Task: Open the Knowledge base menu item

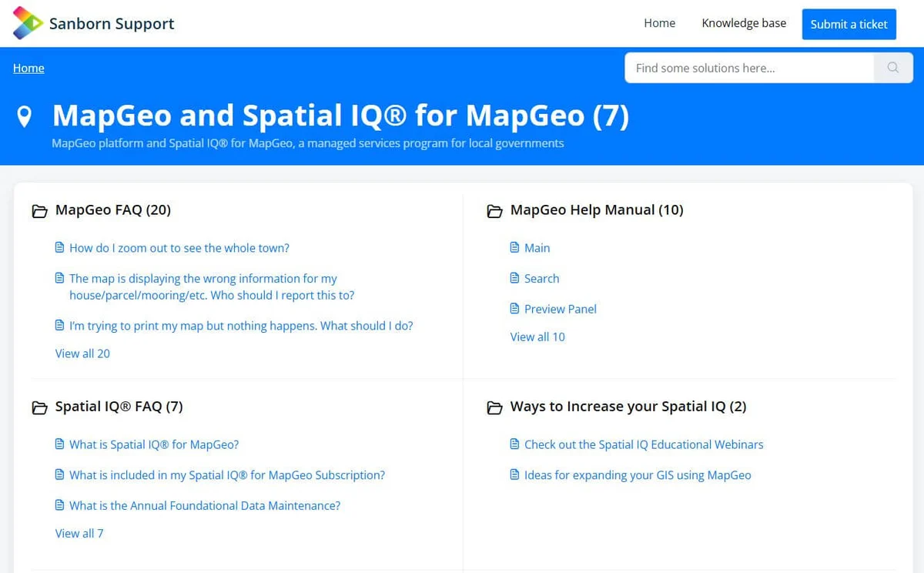Action: coord(744,23)
